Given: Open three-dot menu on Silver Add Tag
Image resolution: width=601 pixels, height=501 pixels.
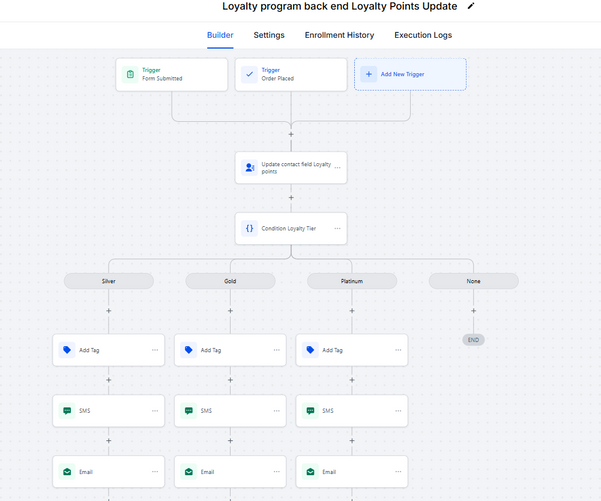Looking at the screenshot, I should [x=154, y=350].
